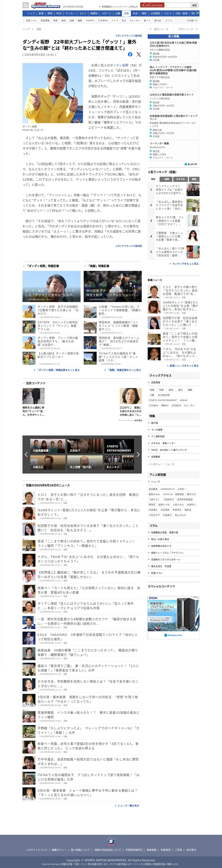This screenshot has width=222, height=868.
Task: Select the 乃木坂46 sub-category
Action: (x=103, y=21)
